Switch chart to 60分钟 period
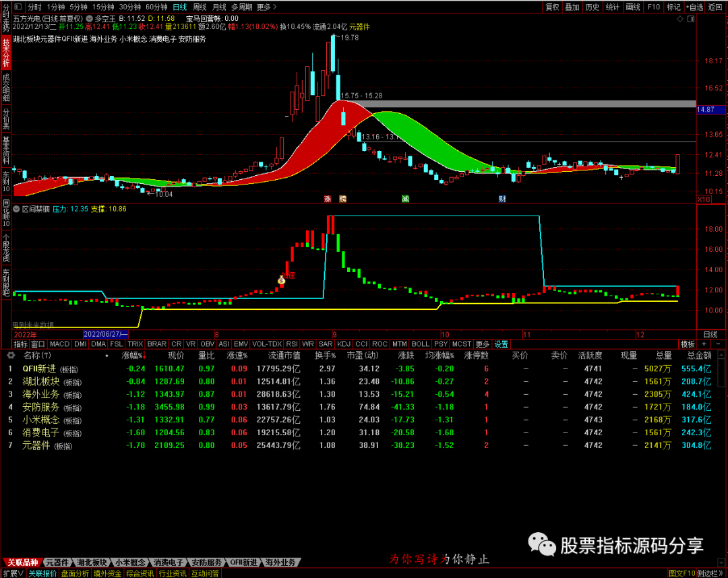The height and width of the screenshot is (578, 728). [x=156, y=7]
